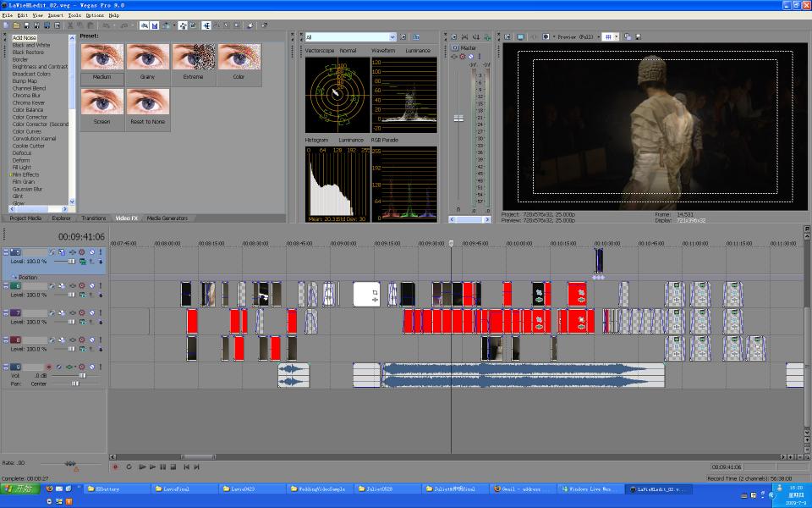
Task: Open the Insert menu
Action: point(56,15)
